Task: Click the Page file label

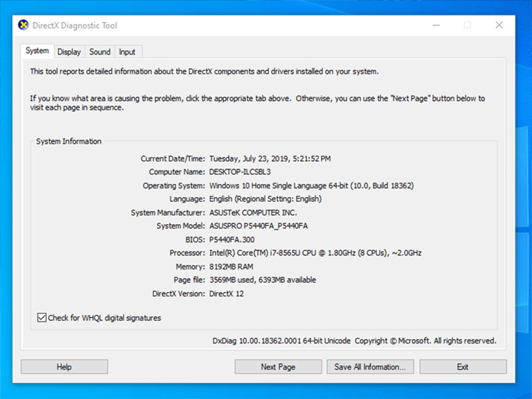Action: point(190,280)
